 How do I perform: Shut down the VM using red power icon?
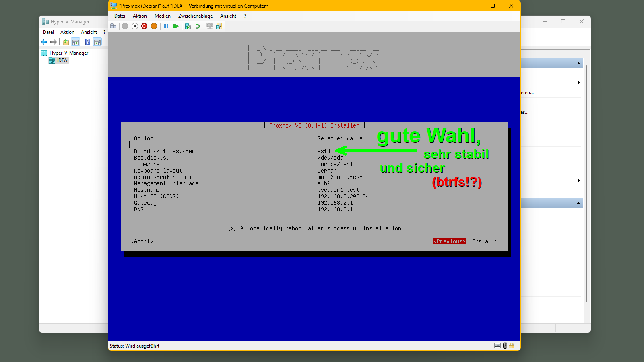point(144,26)
